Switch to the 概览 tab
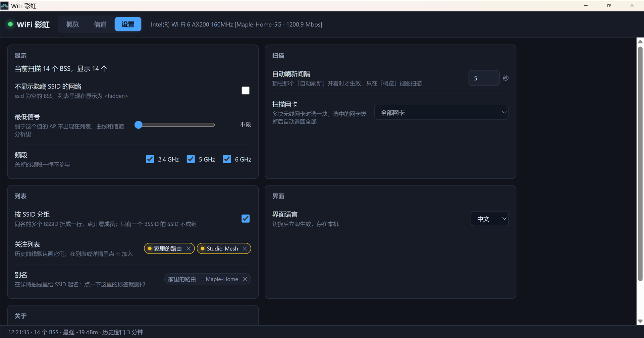 (72, 24)
